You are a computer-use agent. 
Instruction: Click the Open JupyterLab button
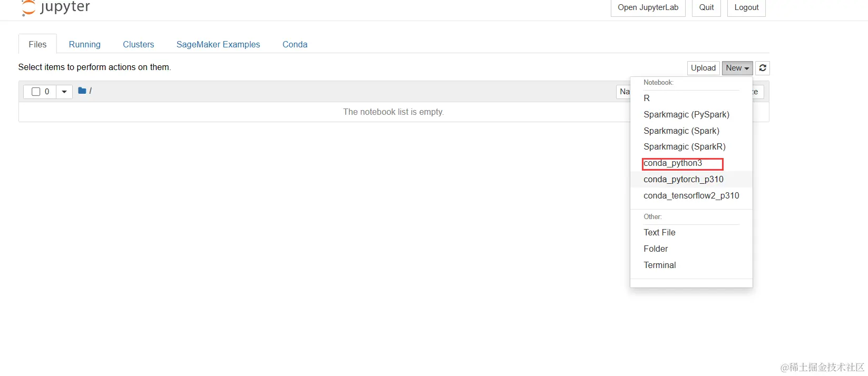click(x=648, y=8)
